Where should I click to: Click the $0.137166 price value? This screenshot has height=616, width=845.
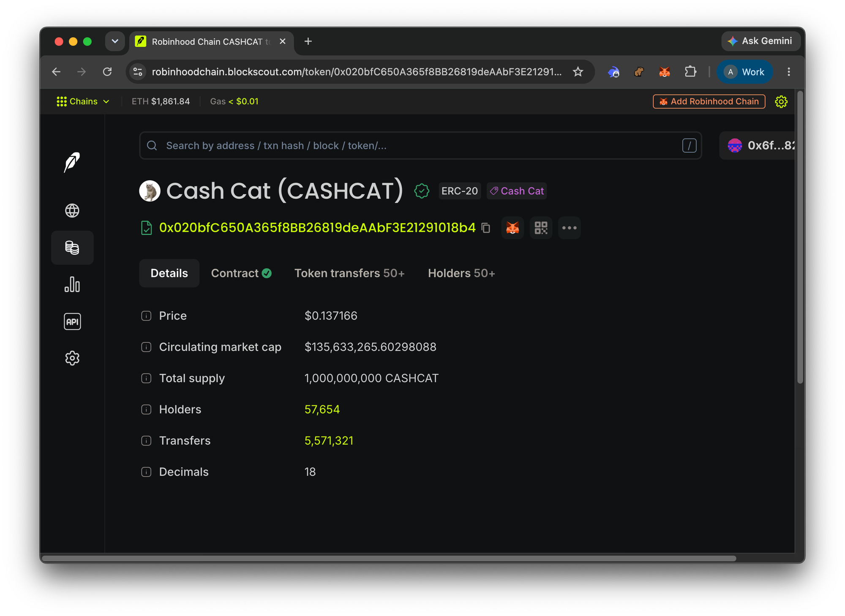pyautogui.click(x=331, y=316)
